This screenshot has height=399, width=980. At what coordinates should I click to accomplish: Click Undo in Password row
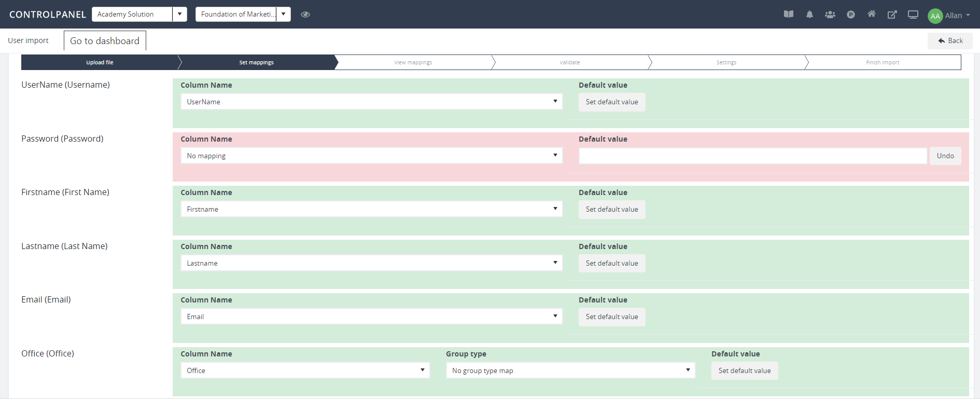pyautogui.click(x=945, y=156)
